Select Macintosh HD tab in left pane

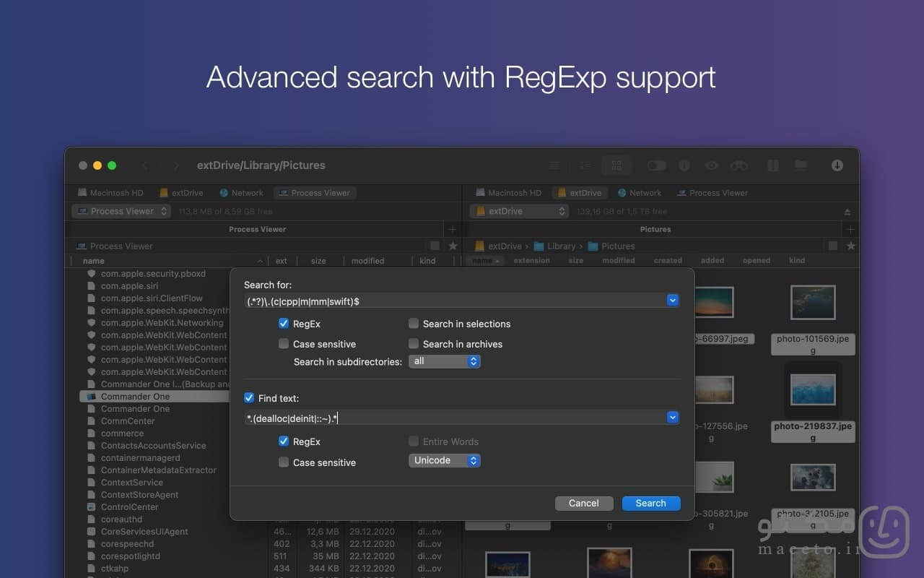pyautogui.click(x=110, y=193)
